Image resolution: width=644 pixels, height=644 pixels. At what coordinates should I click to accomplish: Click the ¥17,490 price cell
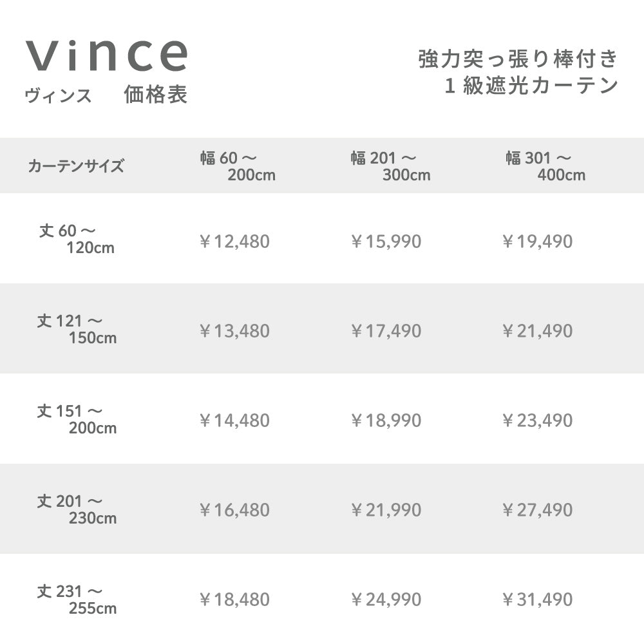point(386,331)
